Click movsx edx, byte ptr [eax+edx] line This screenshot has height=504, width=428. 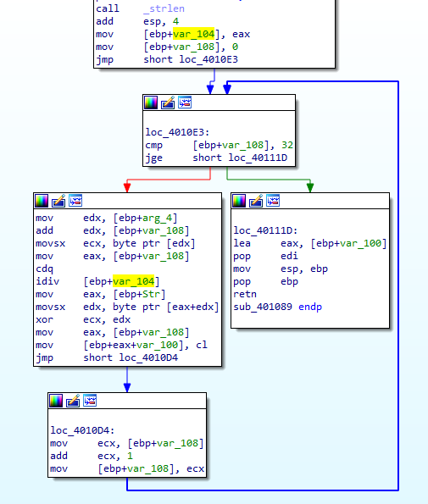127,307
